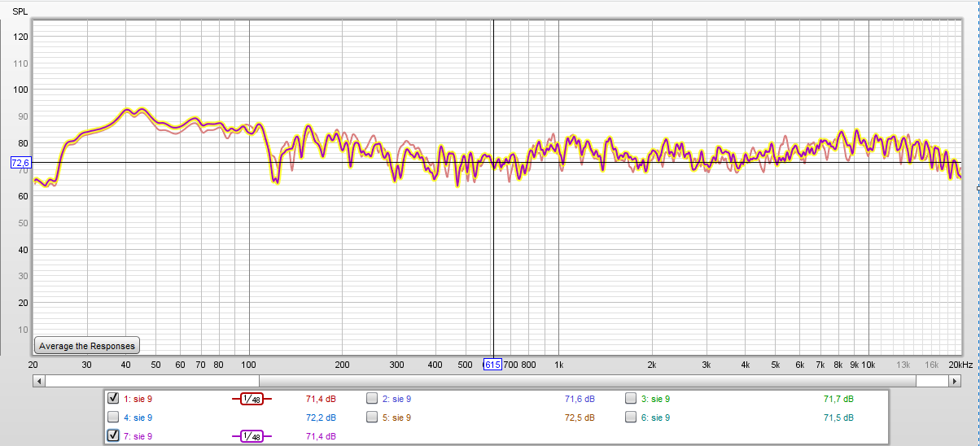Click the 71,6 dB value of trace 2
980x446 pixels.
click(x=580, y=399)
